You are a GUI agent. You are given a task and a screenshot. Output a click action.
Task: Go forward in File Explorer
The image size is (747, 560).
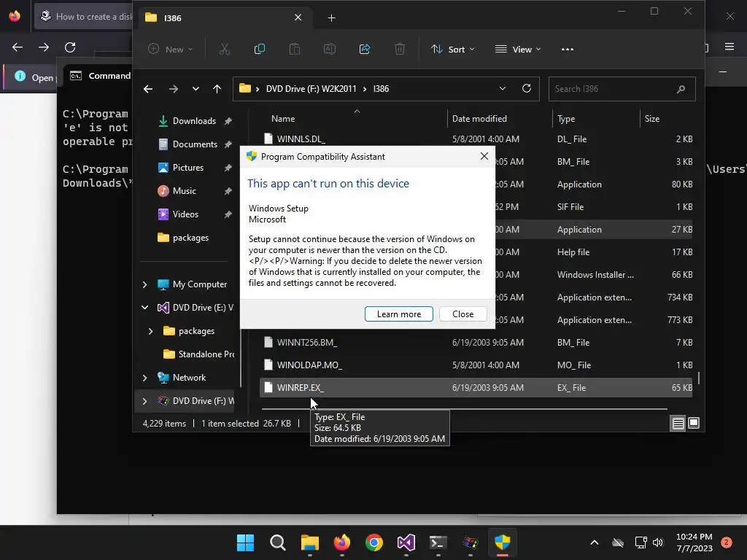[x=174, y=89]
